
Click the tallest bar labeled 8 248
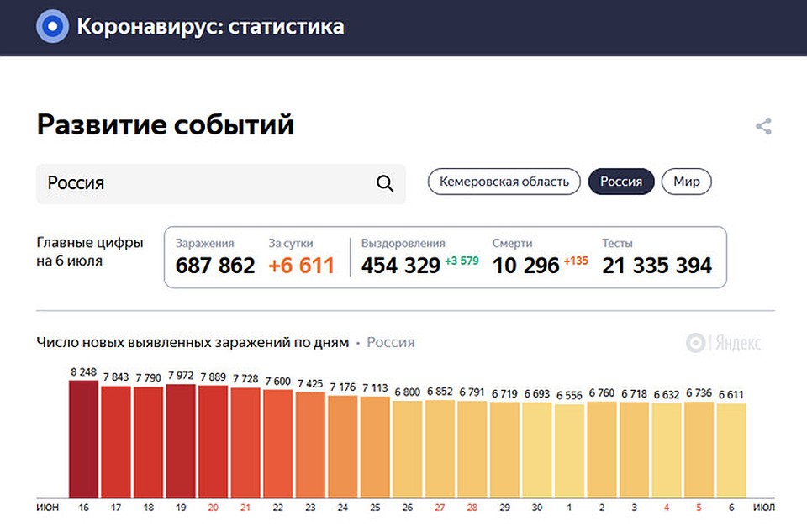point(82,437)
